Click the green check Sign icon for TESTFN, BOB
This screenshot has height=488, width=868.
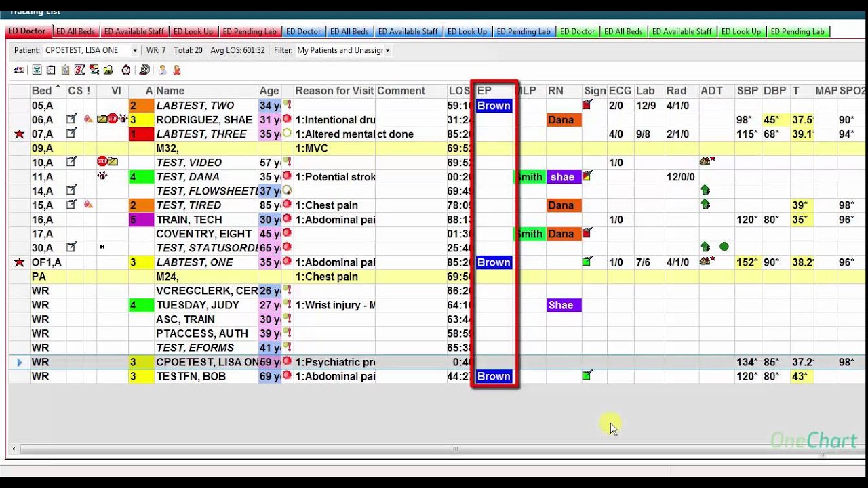coord(587,375)
